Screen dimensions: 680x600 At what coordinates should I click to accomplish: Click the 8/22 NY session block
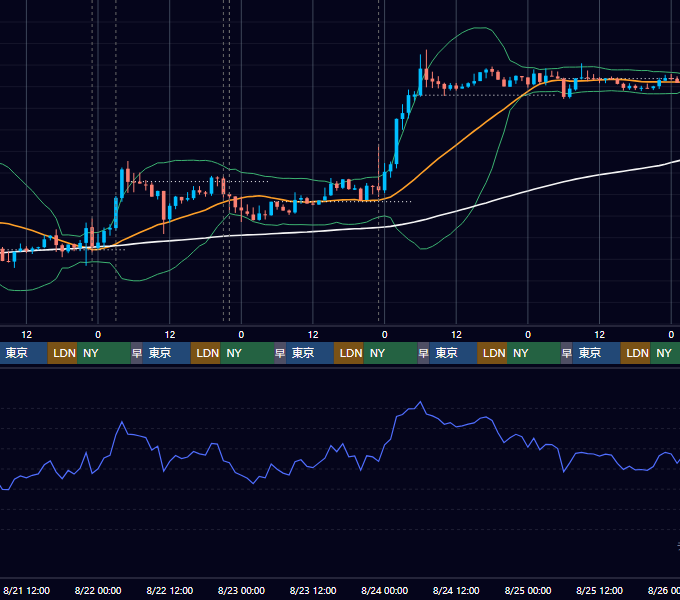247,353
